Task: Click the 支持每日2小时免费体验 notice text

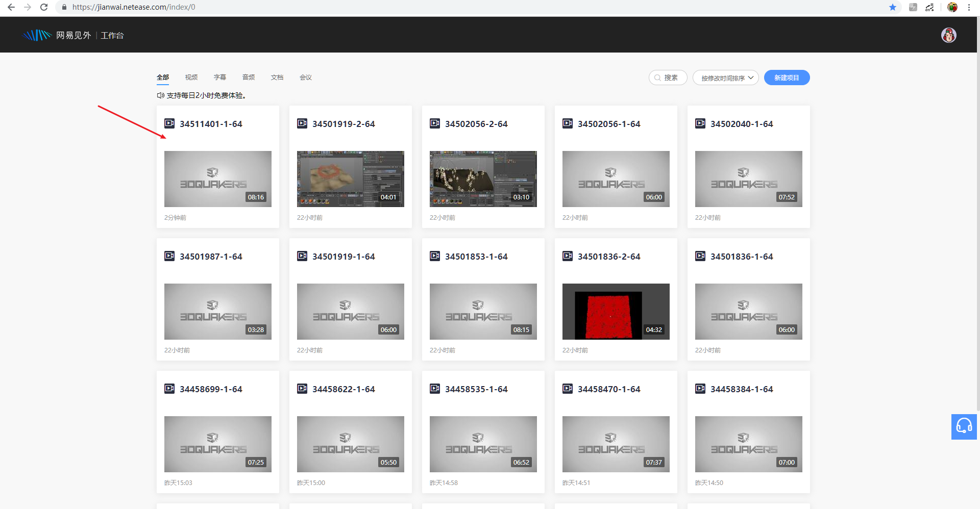Action: click(x=207, y=95)
